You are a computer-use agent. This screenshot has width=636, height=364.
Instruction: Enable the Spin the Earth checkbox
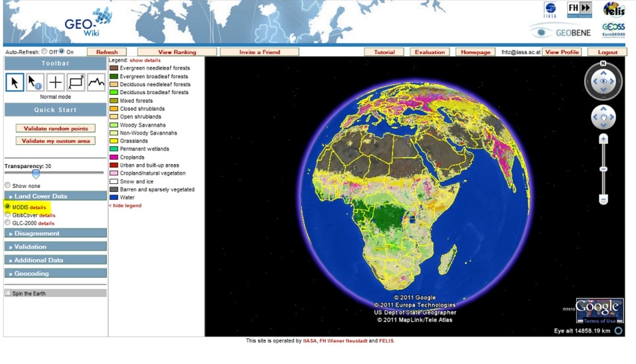8,293
